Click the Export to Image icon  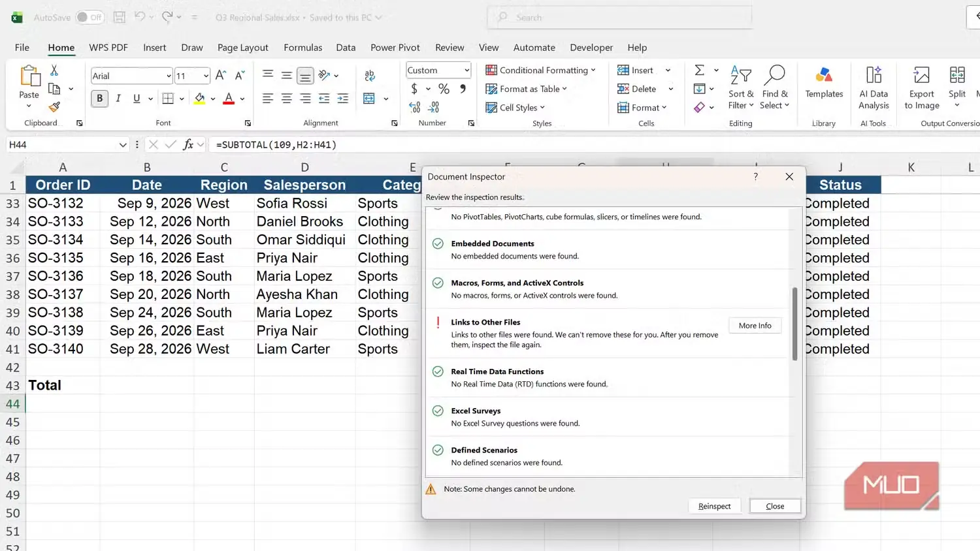(921, 87)
